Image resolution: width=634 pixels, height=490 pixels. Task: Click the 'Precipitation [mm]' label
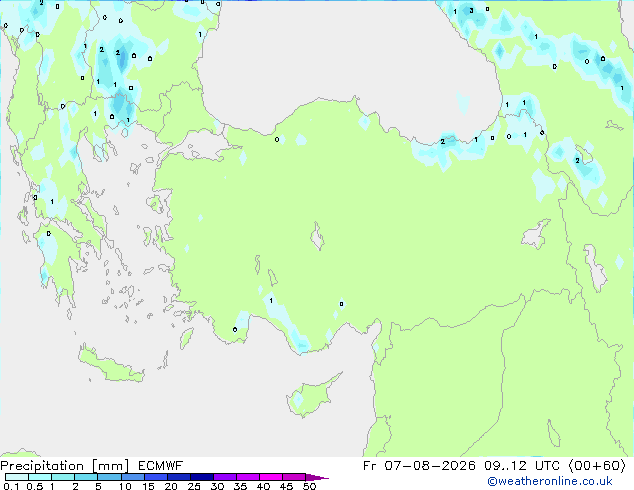65,466
